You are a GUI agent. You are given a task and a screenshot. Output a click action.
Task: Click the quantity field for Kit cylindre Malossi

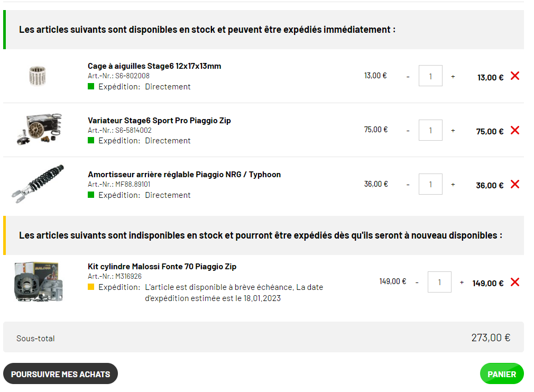coord(439,282)
